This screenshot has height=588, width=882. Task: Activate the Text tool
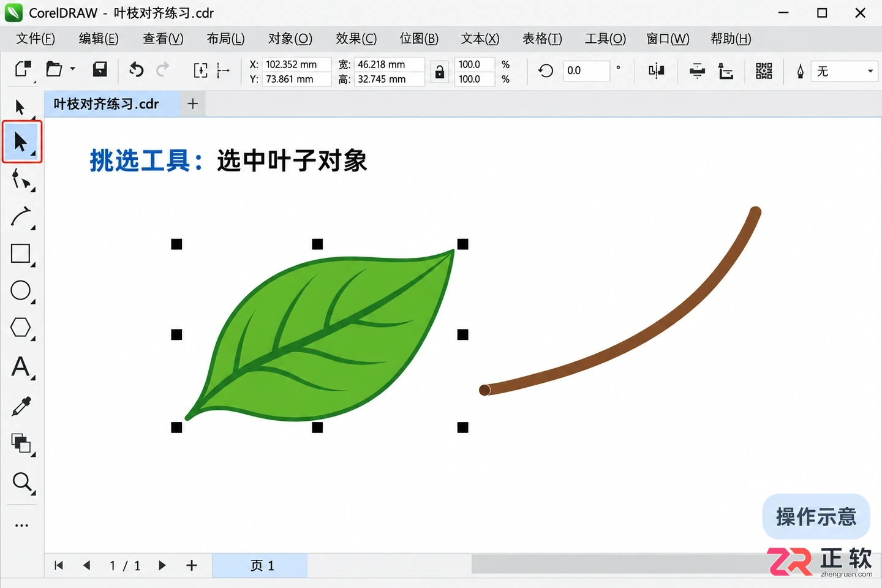coord(21,367)
